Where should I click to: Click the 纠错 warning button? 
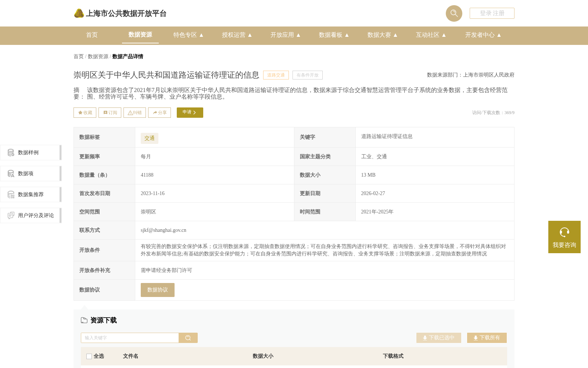click(x=135, y=113)
